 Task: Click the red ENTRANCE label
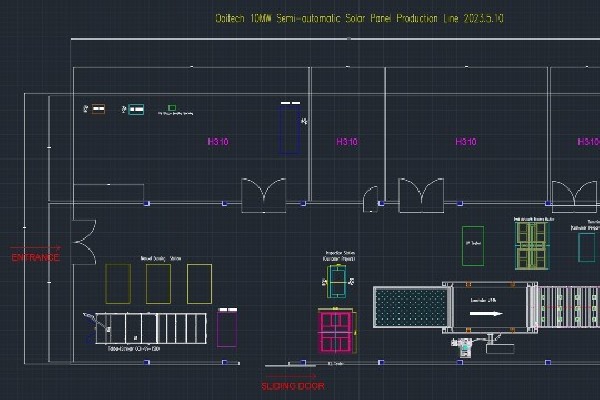click(x=35, y=258)
